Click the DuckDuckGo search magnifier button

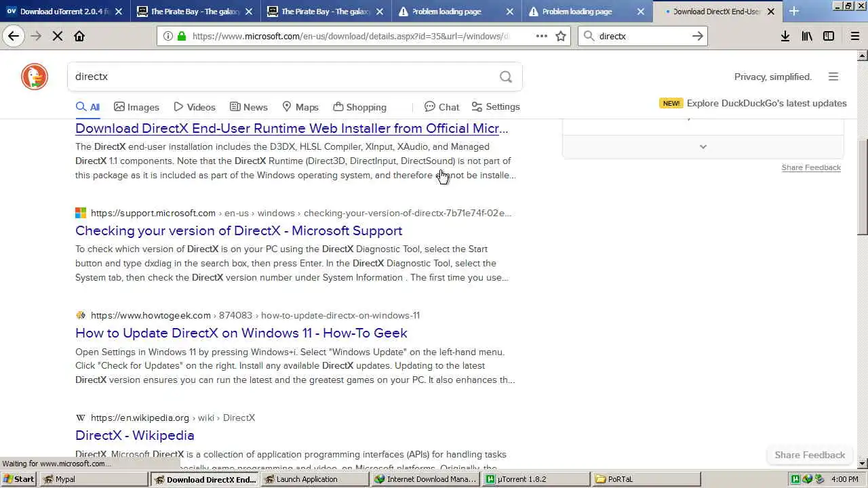[x=506, y=77]
